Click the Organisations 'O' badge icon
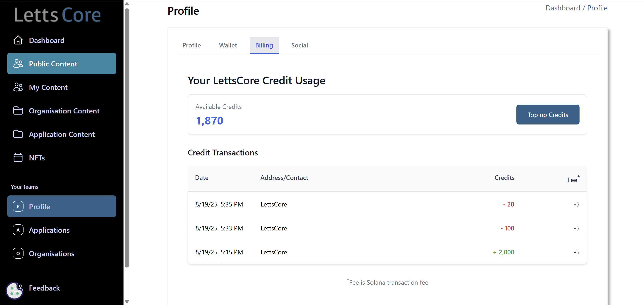Viewport: 644px width, 305px height. [x=18, y=253]
